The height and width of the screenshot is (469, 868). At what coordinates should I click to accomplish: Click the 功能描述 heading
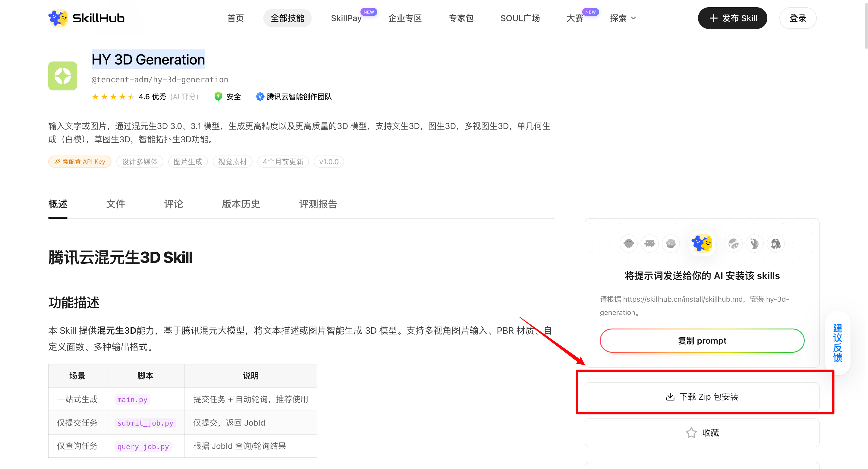(x=74, y=302)
